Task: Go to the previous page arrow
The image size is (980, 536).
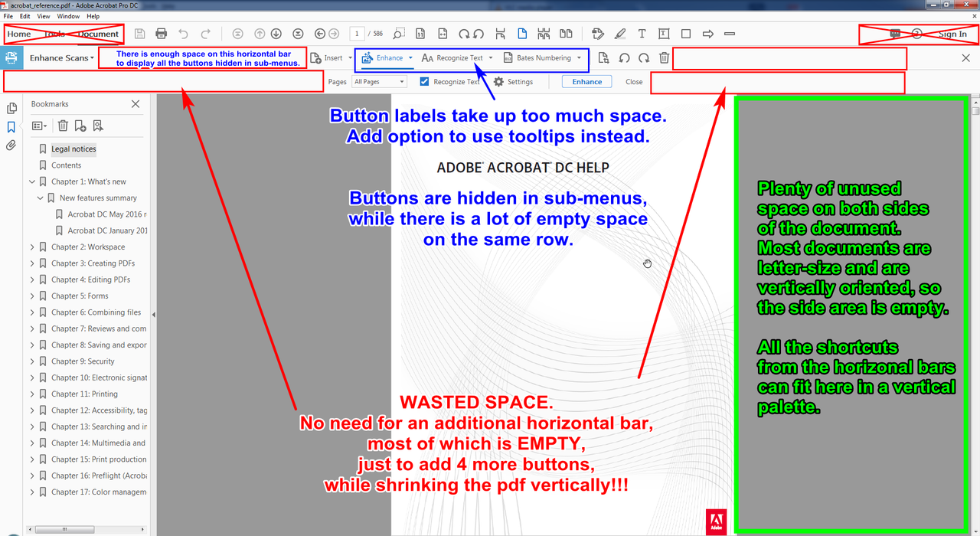Action: [260, 34]
